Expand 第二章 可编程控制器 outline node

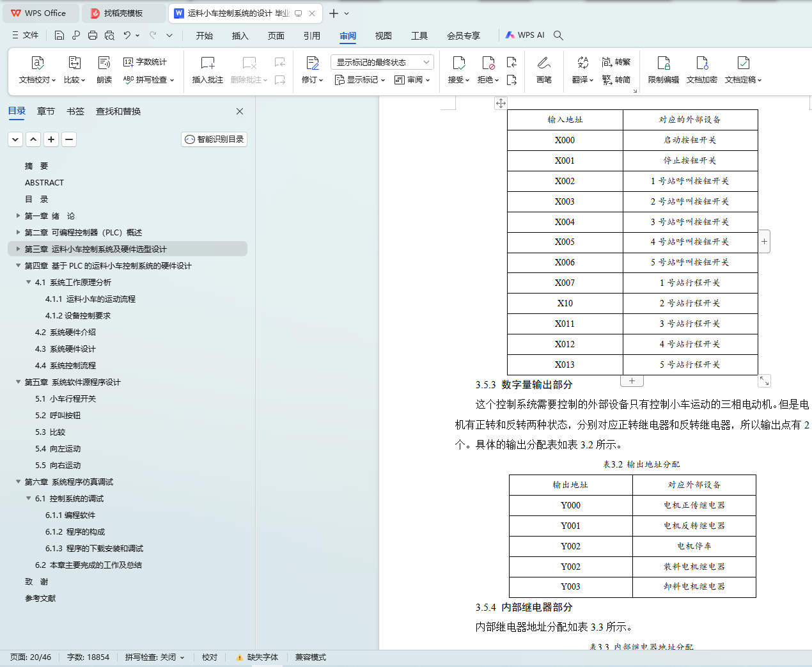18,232
